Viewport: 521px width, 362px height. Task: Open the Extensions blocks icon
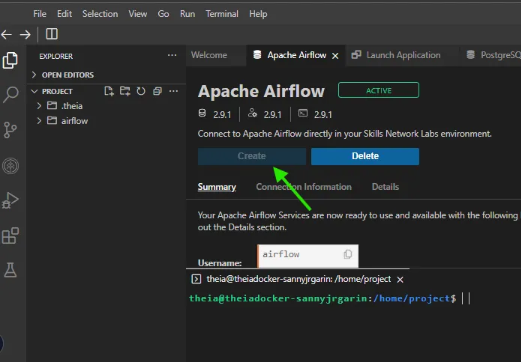(x=10, y=236)
